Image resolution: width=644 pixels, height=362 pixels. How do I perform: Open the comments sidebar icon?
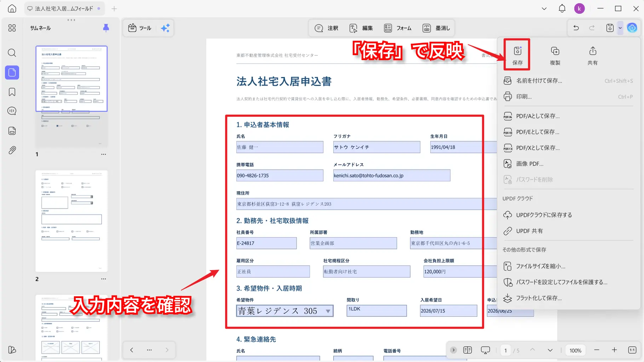coord(12,111)
